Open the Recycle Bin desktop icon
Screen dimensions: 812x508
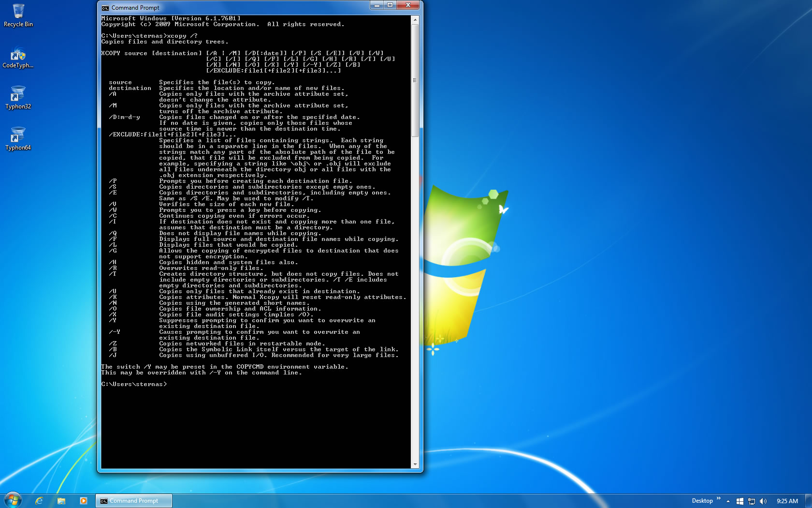[x=18, y=15]
